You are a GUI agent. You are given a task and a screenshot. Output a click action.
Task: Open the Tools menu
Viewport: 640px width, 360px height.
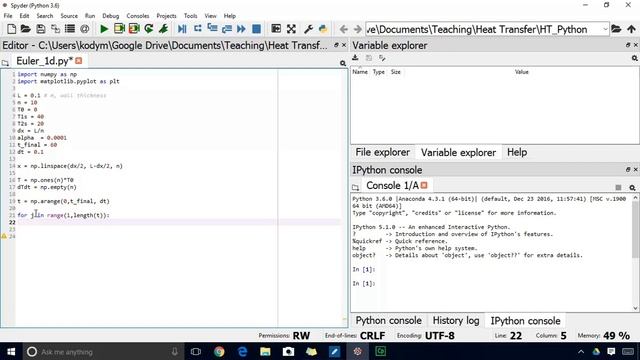191,16
